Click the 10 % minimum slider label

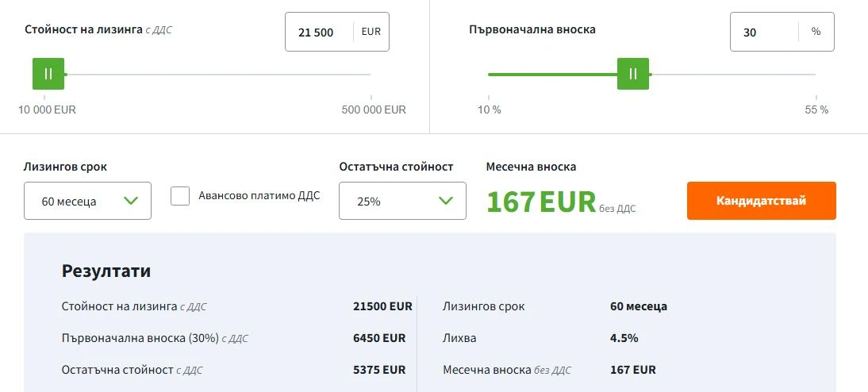point(490,110)
